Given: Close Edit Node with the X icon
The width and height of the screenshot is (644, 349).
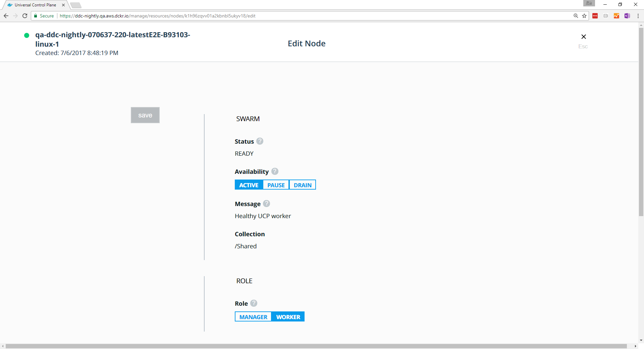Looking at the screenshot, I should pyautogui.click(x=583, y=37).
